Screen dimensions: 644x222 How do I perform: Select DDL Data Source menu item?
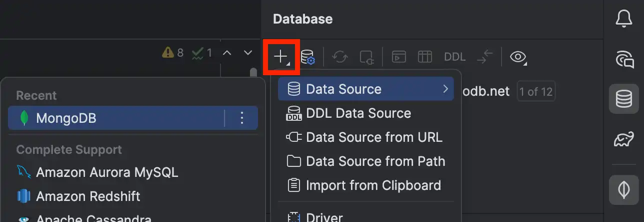(358, 113)
